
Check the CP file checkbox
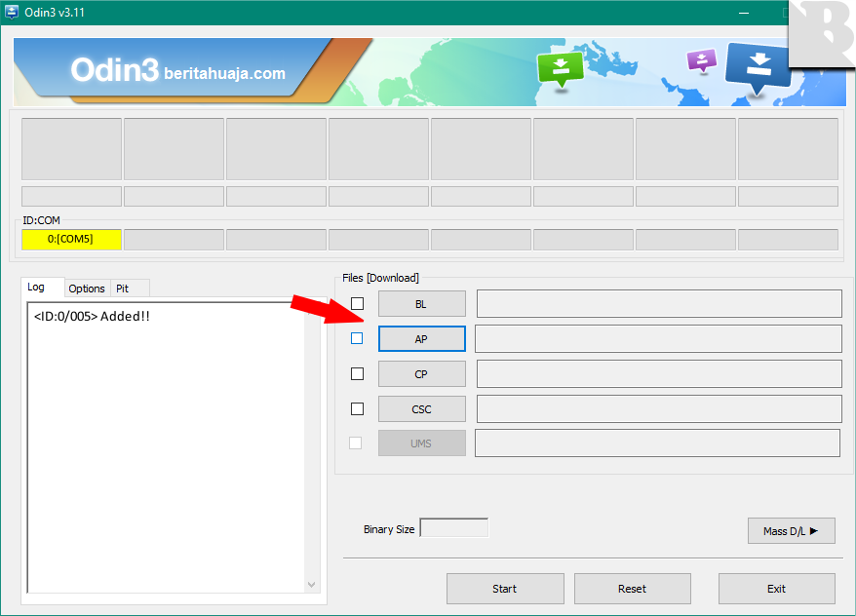tap(357, 373)
